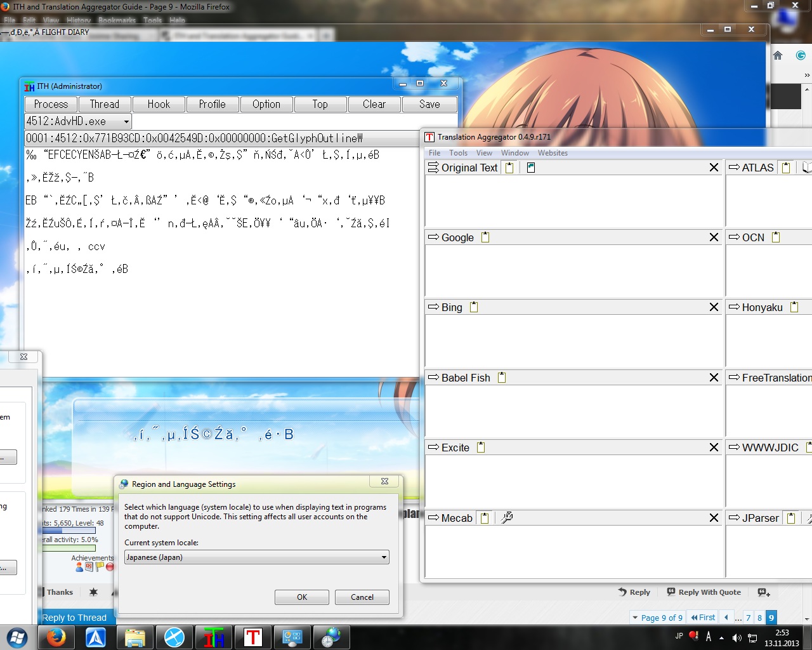Go to First page link in forum
Viewport: 812px width, 650px height.
(x=703, y=618)
